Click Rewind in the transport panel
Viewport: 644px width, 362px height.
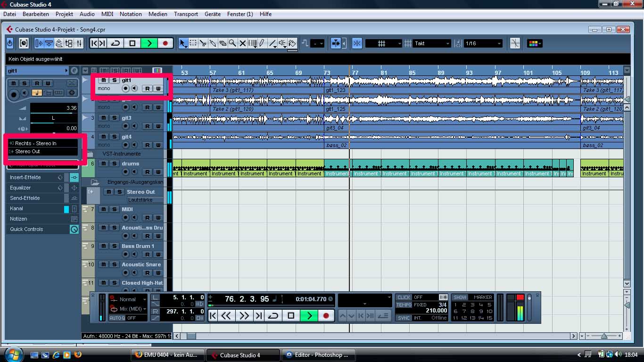tap(226, 316)
